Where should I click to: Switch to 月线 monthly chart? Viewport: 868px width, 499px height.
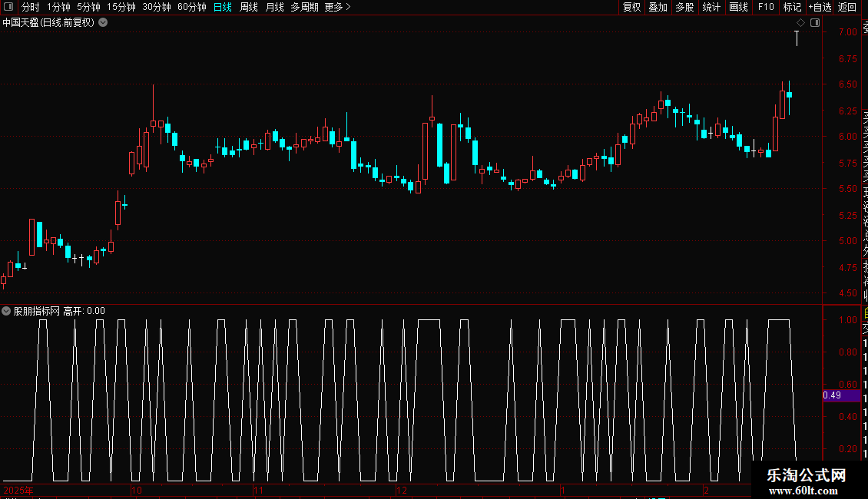click(x=274, y=7)
